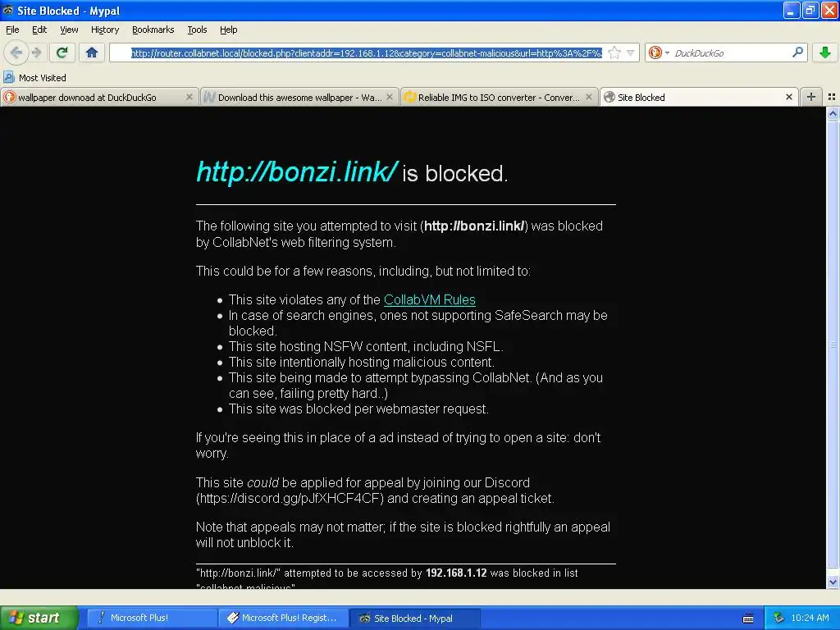Click the Mypal raccoon icon in title bar
Viewport: 840px width, 630px height.
(x=7, y=10)
